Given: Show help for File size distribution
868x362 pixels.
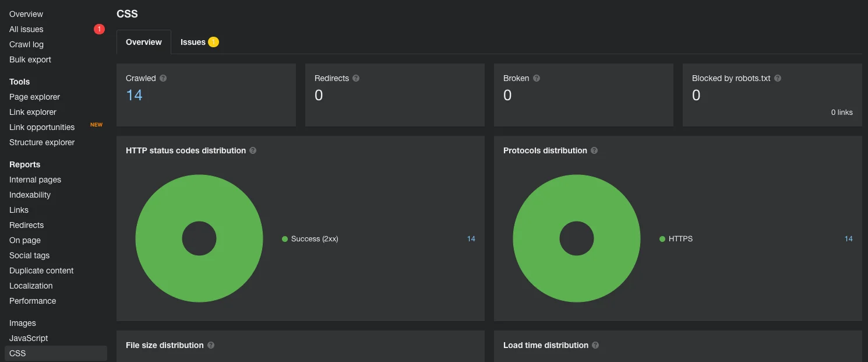Looking at the screenshot, I should click(211, 345).
